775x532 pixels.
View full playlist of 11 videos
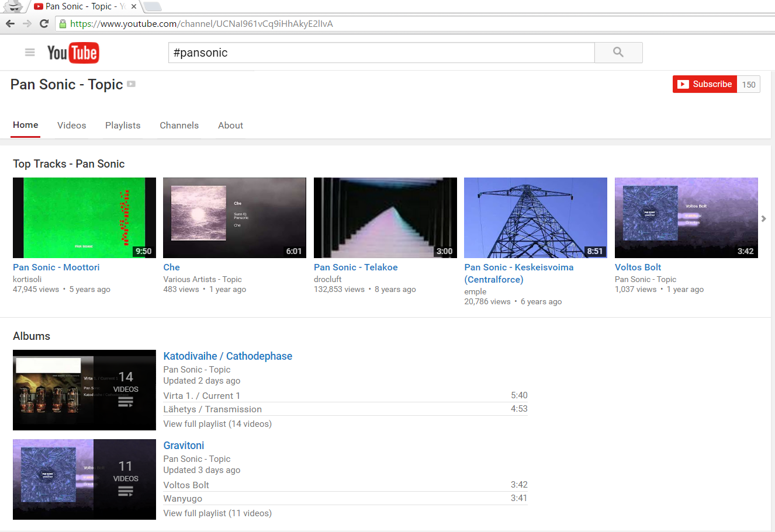coord(217,513)
